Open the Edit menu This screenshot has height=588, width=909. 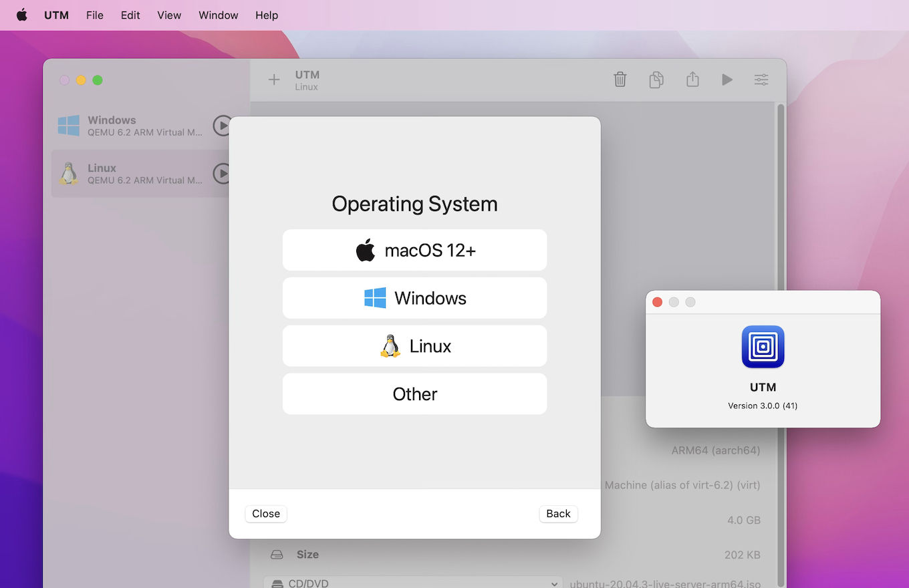tap(130, 15)
